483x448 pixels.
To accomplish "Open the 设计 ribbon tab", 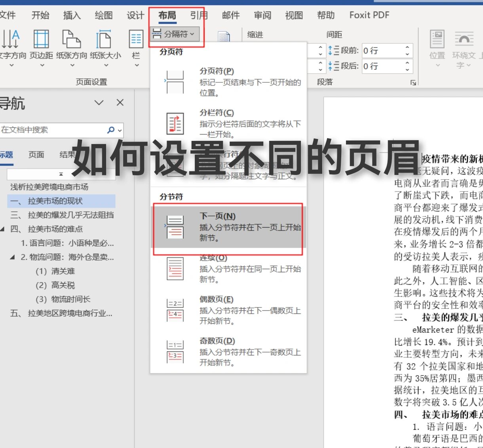I will click(x=135, y=15).
